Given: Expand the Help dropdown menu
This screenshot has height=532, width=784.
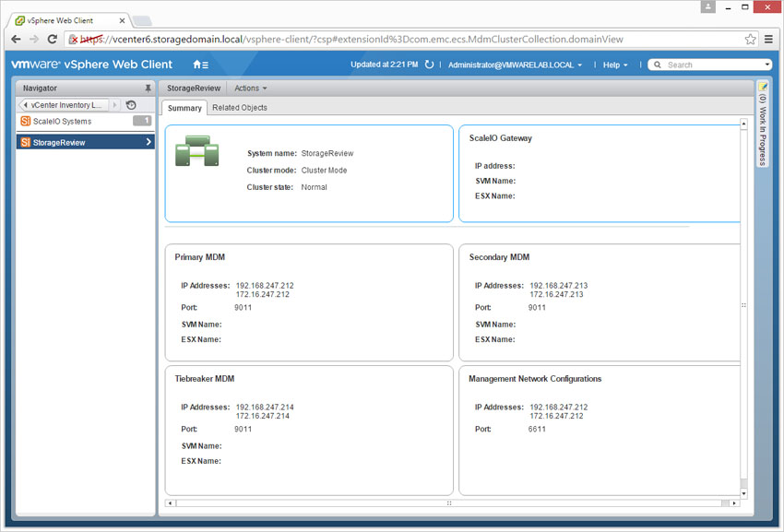Looking at the screenshot, I should pos(615,65).
